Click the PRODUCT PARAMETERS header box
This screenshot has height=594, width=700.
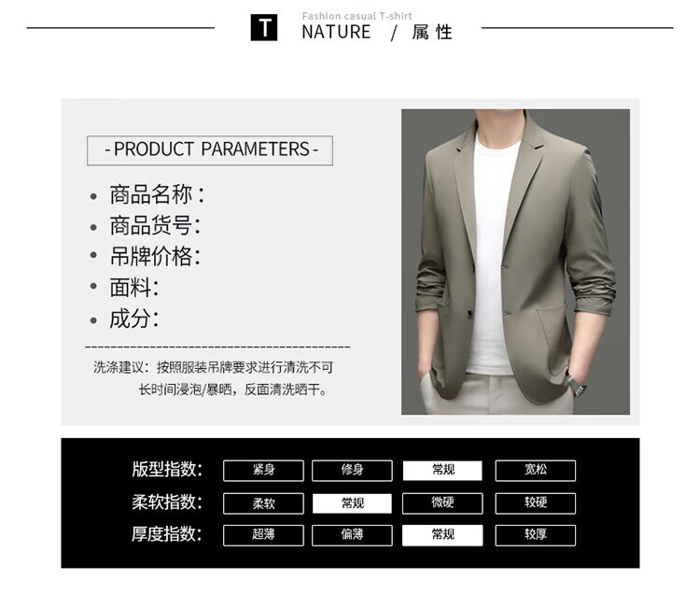coord(210,150)
